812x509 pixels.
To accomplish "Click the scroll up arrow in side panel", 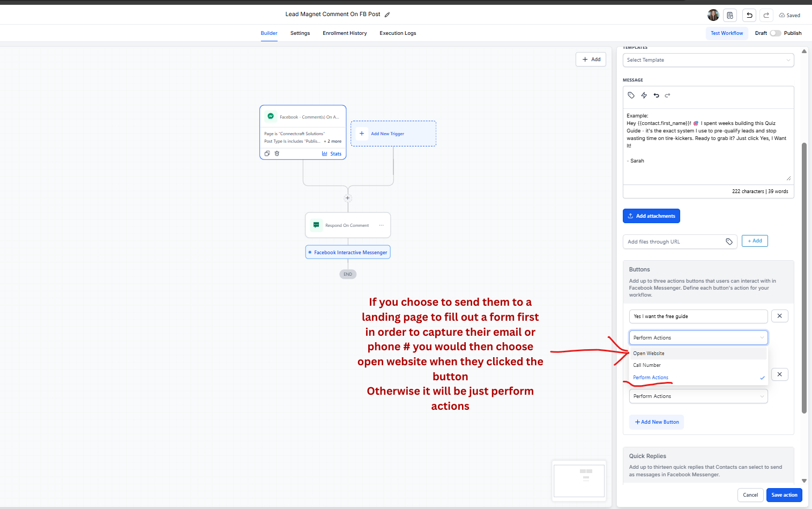I will tap(804, 51).
